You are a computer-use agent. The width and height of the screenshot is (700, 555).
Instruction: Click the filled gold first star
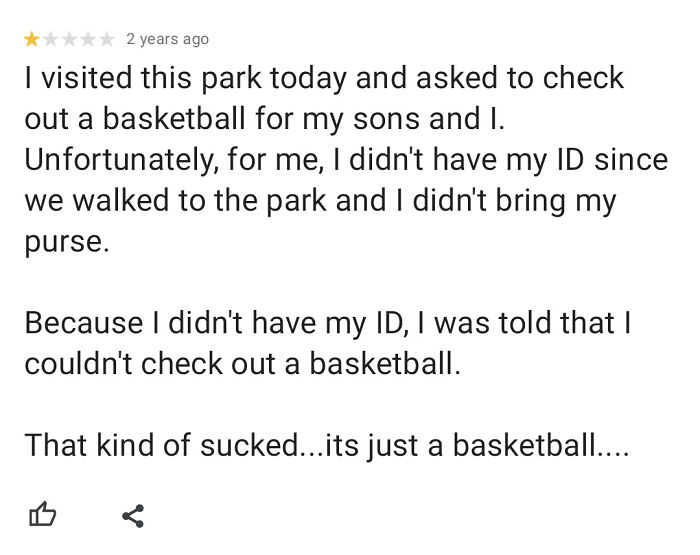(x=32, y=39)
